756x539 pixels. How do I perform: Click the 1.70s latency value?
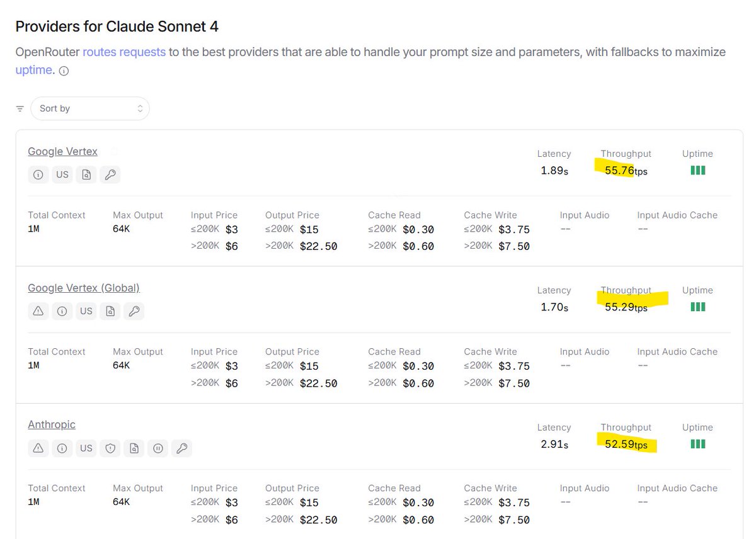(554, 307)
